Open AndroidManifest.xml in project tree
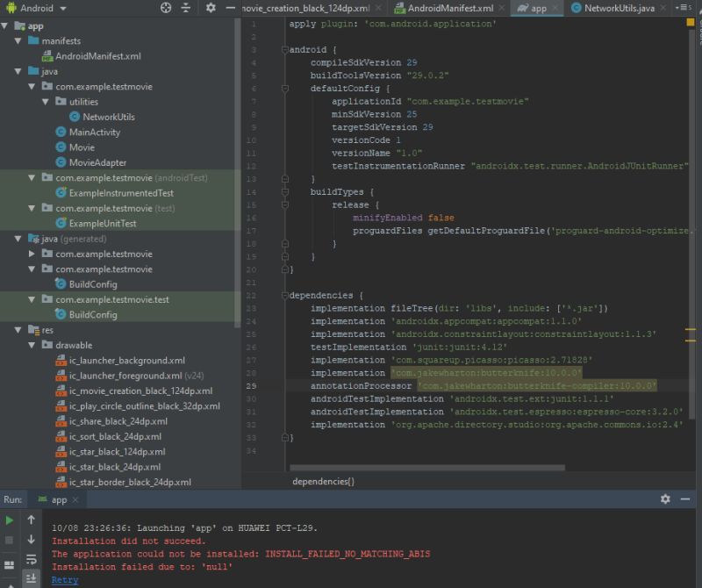702x588 pixels. click(91, 56)
